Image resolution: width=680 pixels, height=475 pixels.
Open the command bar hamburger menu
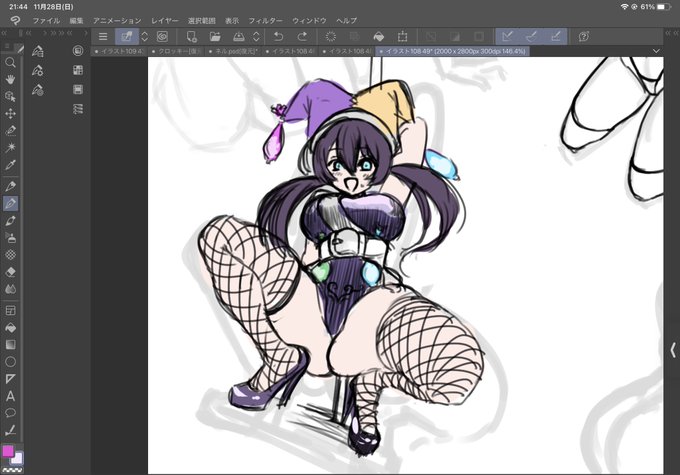(103, 36)
